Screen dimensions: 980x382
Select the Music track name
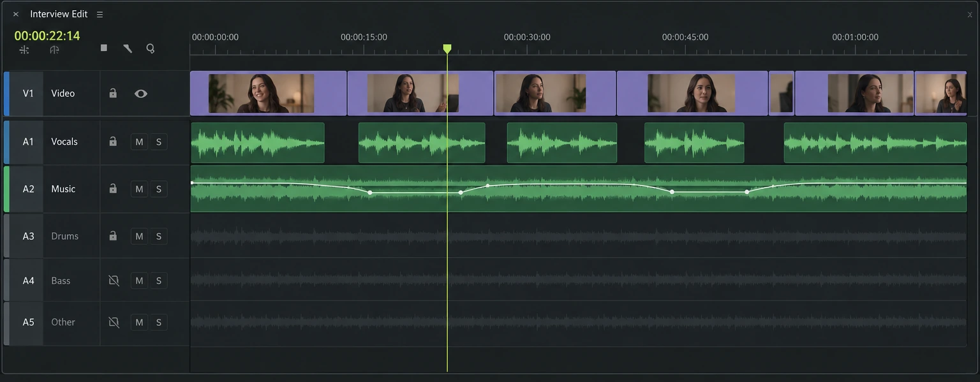tap(63, 189)
